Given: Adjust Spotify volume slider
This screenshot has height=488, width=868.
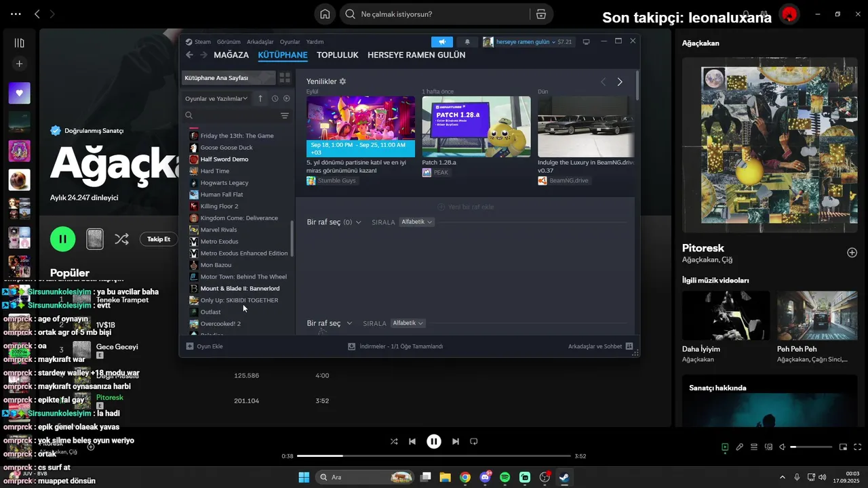Looking at the screenshot, I should (x=811, y=447).
